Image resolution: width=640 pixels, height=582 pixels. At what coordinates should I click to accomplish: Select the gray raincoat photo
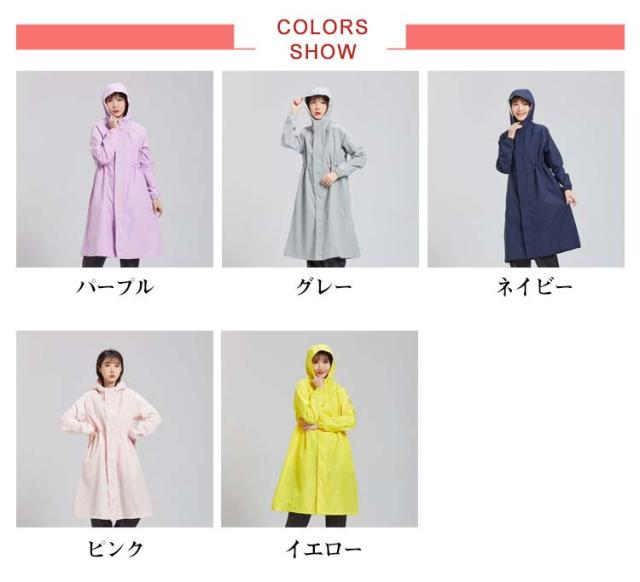click(320, 169)
